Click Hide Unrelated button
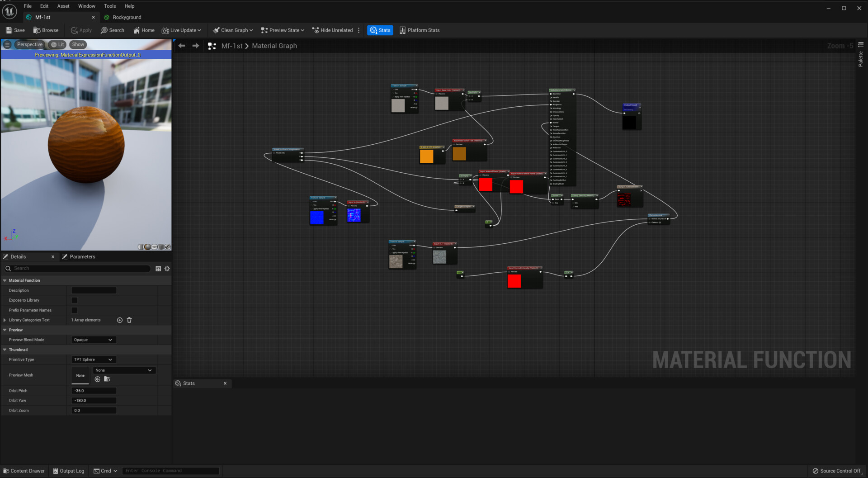Viewport: 868px width, 478px height. point(332,30)
